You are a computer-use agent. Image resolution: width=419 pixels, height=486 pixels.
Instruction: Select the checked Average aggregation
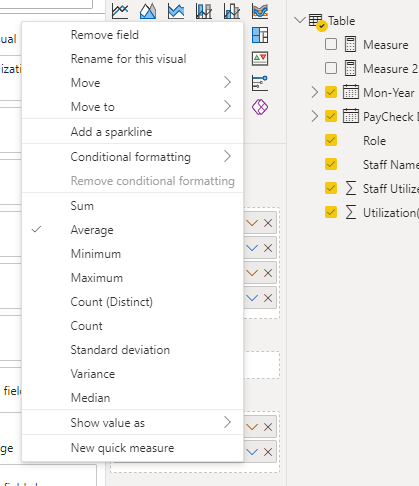point(133,230)
